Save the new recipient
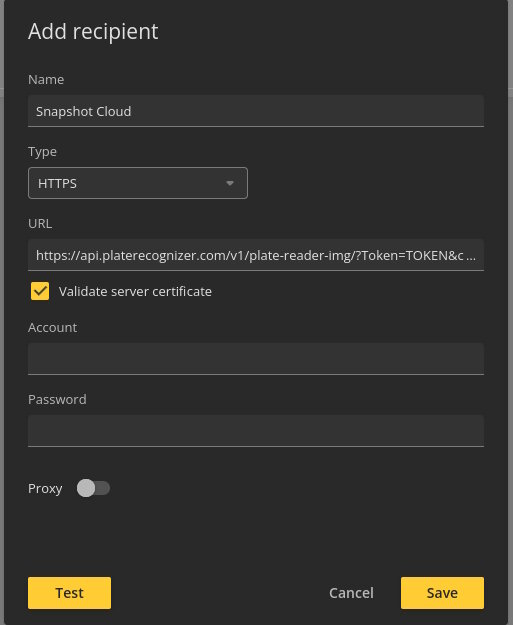This screenshot has width=513, height=625. point(442,593)
